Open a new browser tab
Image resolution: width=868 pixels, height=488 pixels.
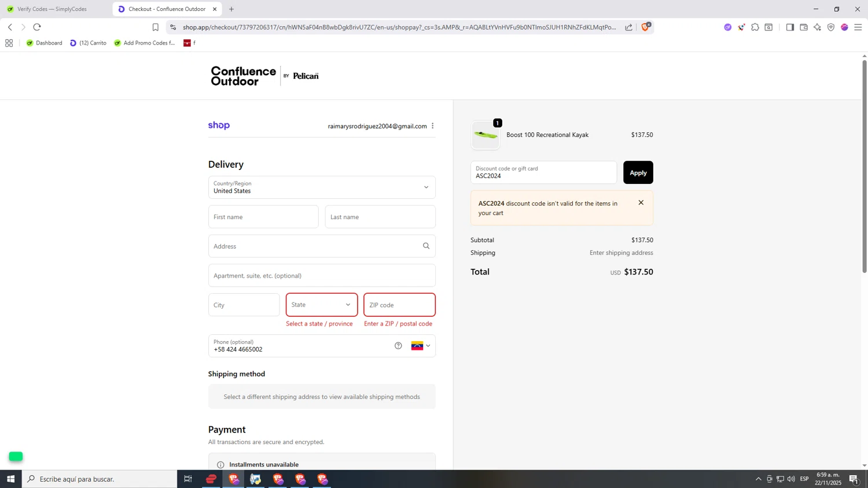(231, 9)
